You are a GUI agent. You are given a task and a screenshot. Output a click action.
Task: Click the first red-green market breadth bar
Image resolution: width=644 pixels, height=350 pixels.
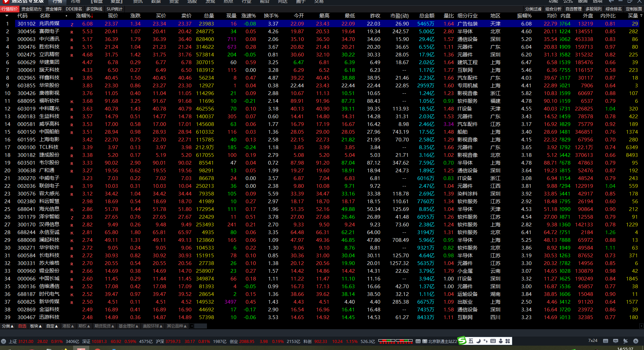(x=387, y=341)
